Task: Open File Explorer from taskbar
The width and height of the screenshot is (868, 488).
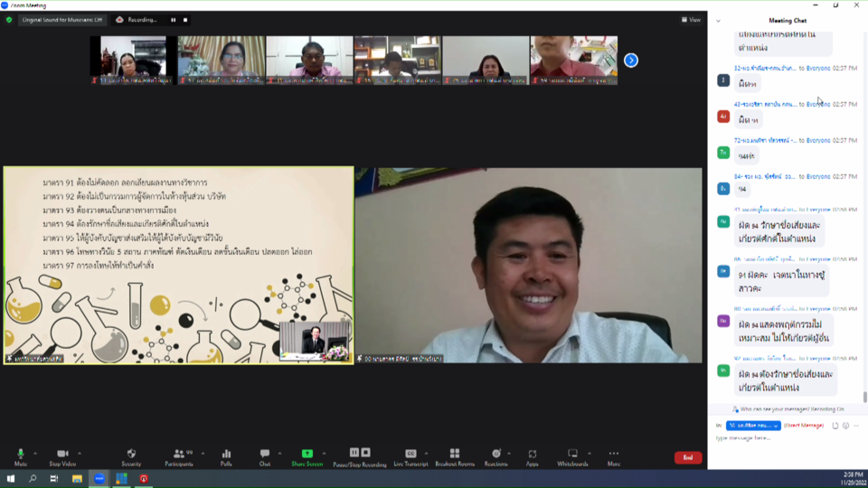Action: 77,479
